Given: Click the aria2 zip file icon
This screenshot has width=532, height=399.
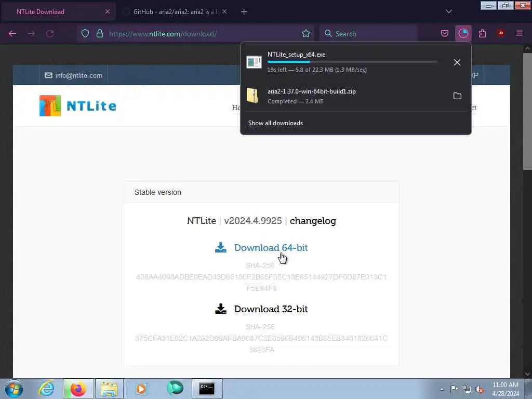Looking at the screenshot, I should pyautogui.click(x=252, y=96).
